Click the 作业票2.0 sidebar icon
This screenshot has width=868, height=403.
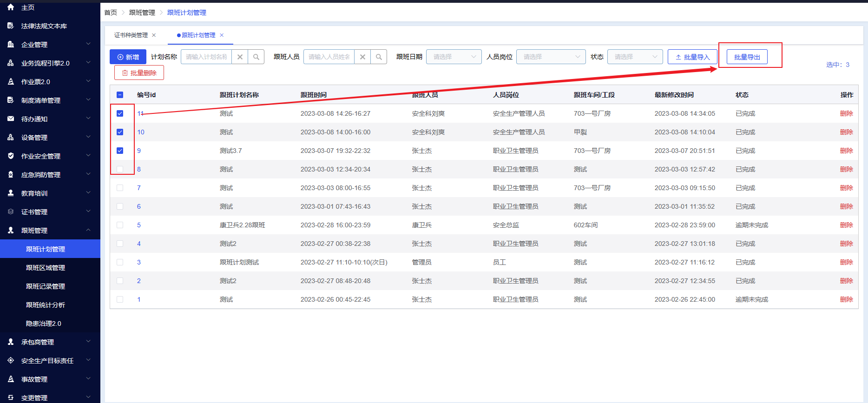click(11, 82)
